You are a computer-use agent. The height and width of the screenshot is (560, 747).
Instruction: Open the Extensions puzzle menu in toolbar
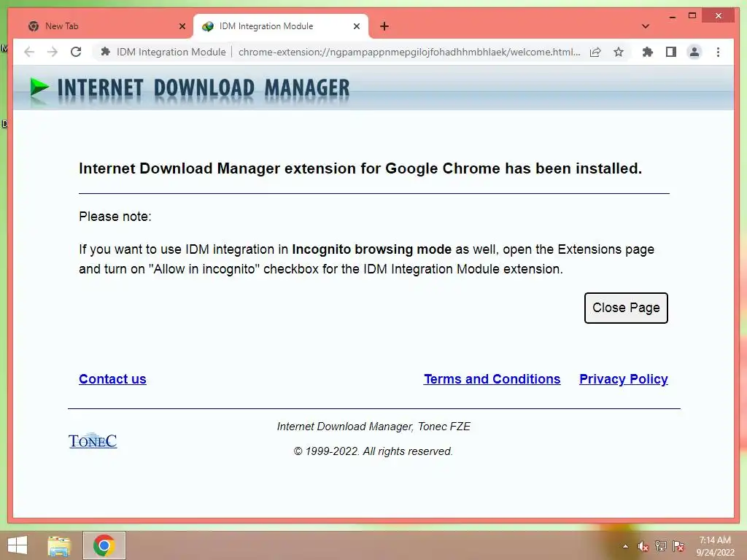(x=648, y=52)
